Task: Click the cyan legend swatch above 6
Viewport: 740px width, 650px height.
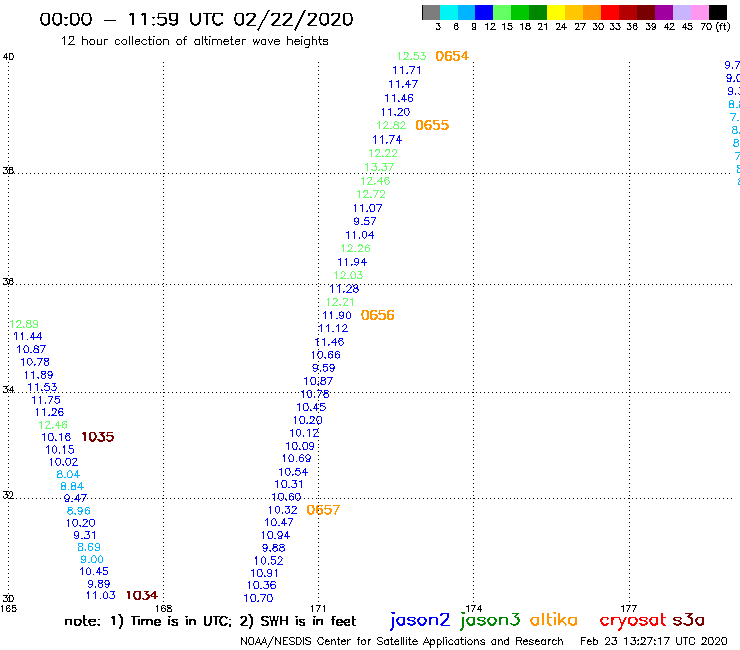Action: pyautogui.click(x=449, y=12)
